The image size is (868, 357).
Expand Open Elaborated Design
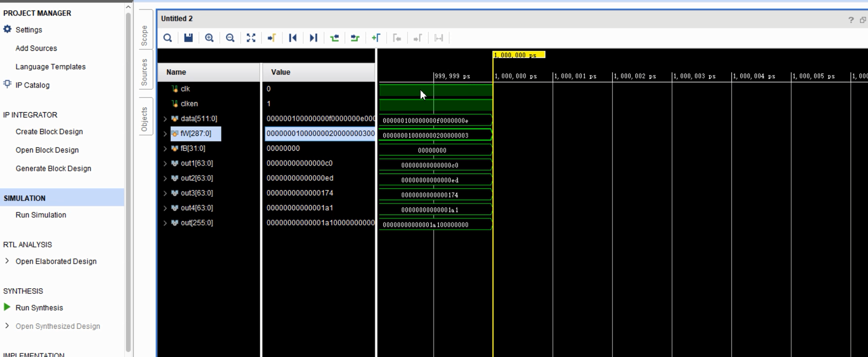(x=7, y=261)
